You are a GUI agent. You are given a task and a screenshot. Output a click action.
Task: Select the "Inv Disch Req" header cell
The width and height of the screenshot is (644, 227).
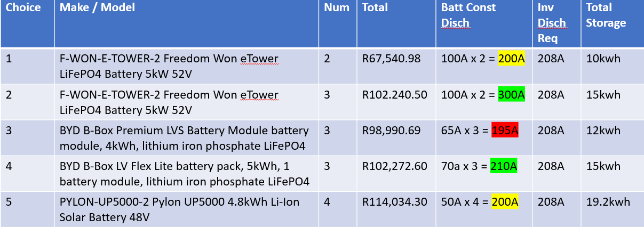[x=552, y=23]
